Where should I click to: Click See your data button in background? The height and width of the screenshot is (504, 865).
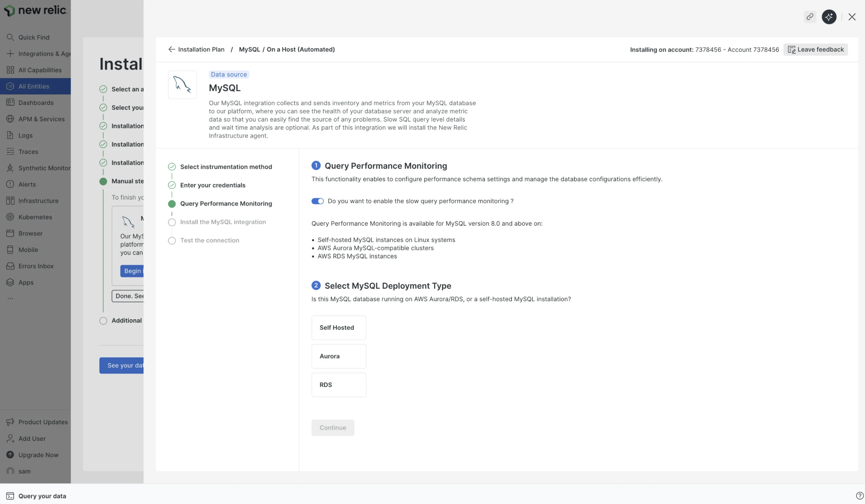pyautogui.click(x=122, y=366)
